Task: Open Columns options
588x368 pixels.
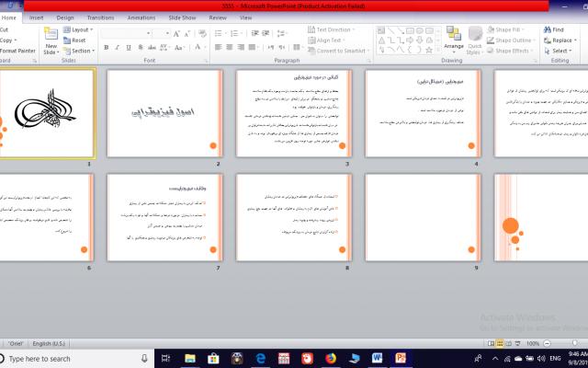Action: tap(298, 47)
